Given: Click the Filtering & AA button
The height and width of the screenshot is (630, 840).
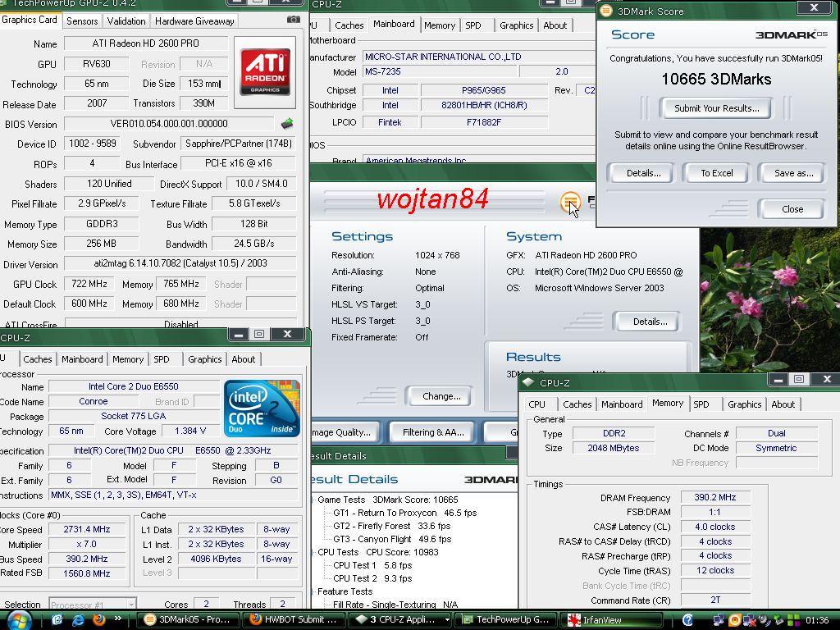Looking at the screenshot, I should (433, 432).
